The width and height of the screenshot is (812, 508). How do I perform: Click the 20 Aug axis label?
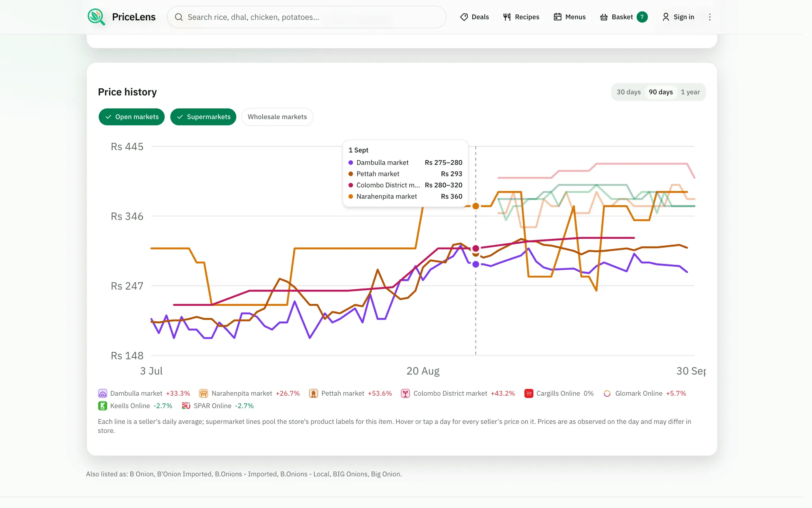[x=423, y=371]
